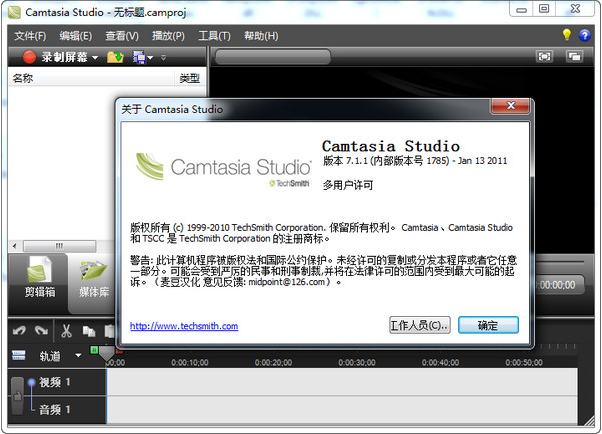
Task: Click the blue help question mark icon
Action: tap(584, 35)
